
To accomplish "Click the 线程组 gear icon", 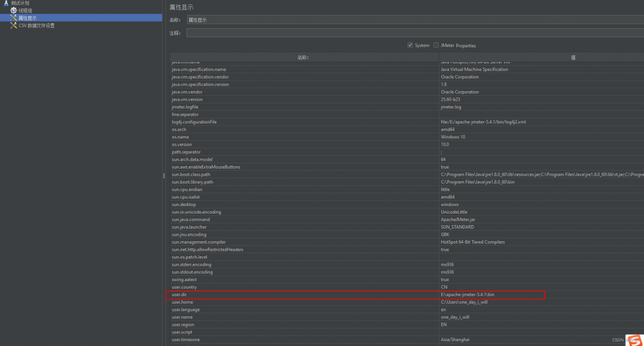I will pos(14,11).
